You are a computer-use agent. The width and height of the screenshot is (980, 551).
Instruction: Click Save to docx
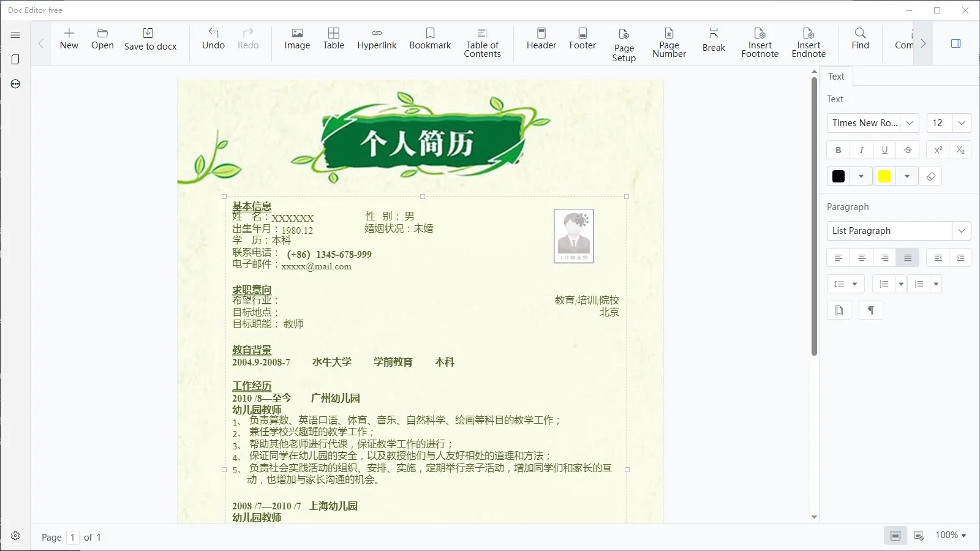click(x=150, y=39)
